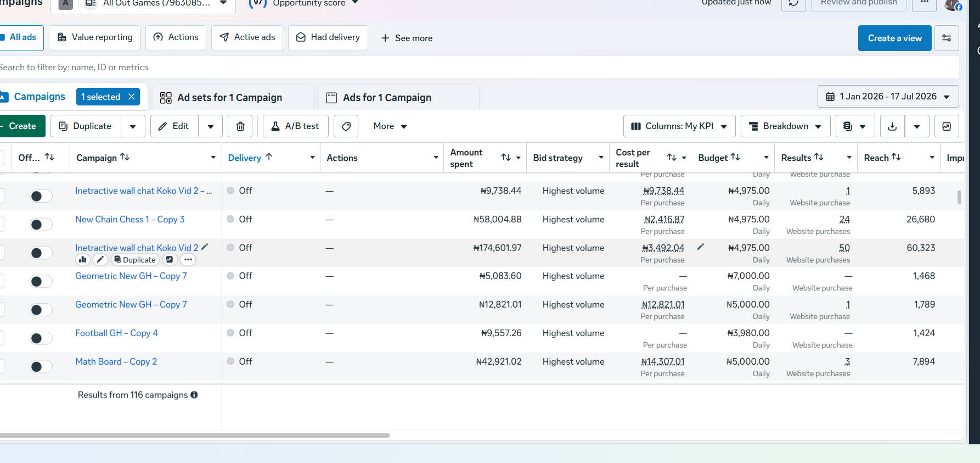Click the tag icon button in toolbar
This screenshot has height=463, width=980.
(x=346, y=126)
